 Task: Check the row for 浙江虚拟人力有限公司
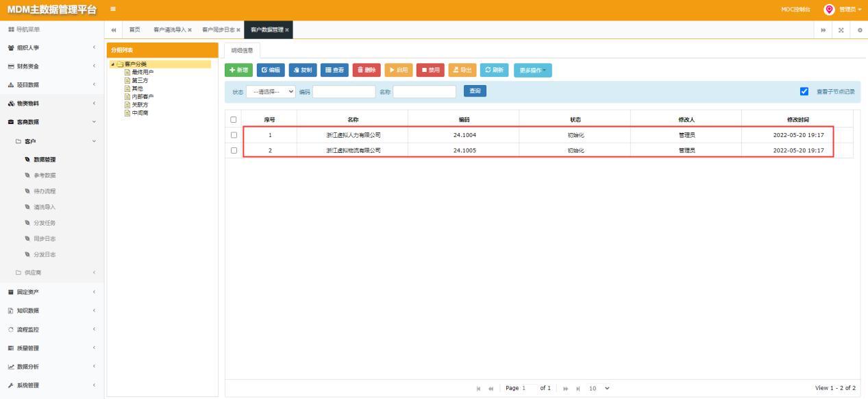coord(234,135)
